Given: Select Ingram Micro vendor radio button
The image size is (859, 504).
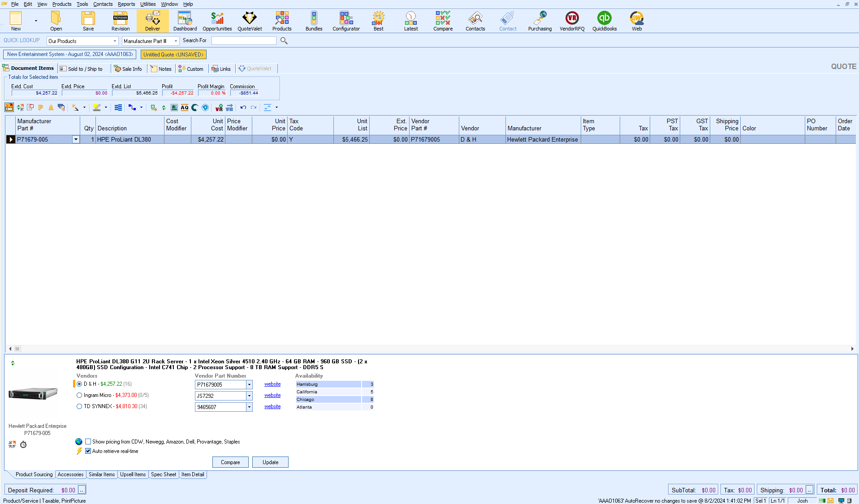Looking at the screenshot, I should point(79,395).
